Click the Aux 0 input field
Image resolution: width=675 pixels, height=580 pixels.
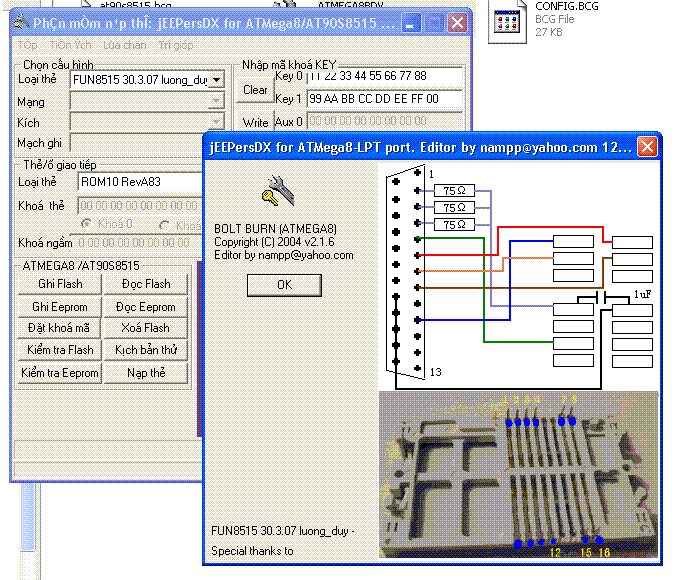(x=385, y=121)
